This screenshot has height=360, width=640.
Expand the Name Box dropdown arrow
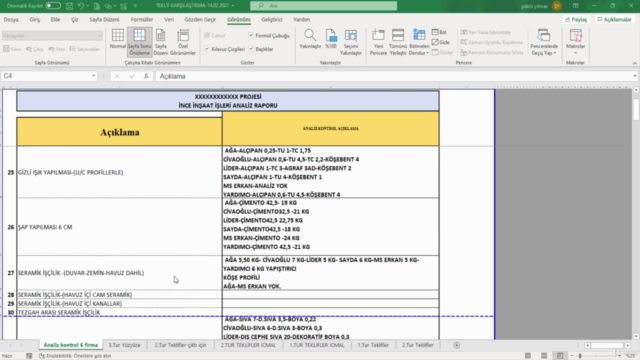pos(93,76)
